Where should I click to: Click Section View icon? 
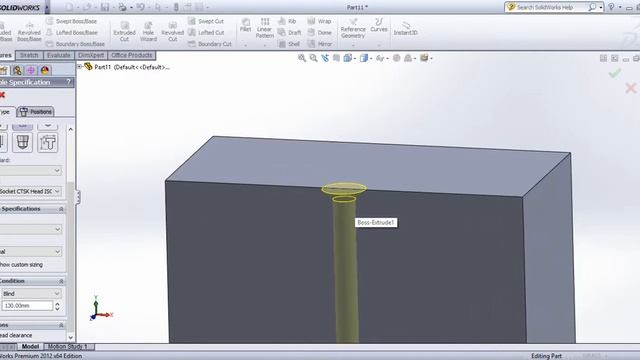click(336, 58)
